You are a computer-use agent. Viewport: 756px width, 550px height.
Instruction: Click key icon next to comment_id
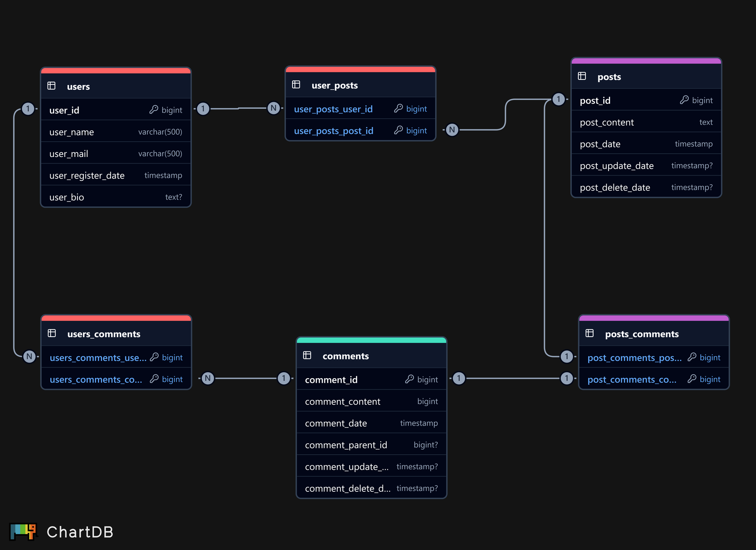(x=409, y=379)
